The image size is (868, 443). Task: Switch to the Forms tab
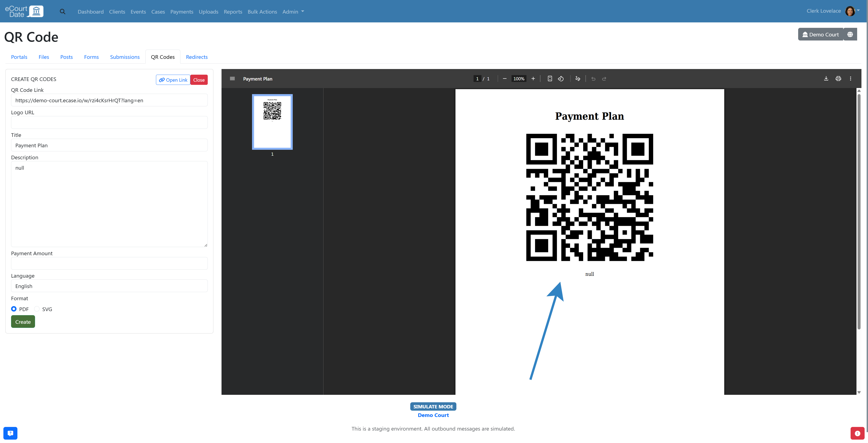point(91,57)
